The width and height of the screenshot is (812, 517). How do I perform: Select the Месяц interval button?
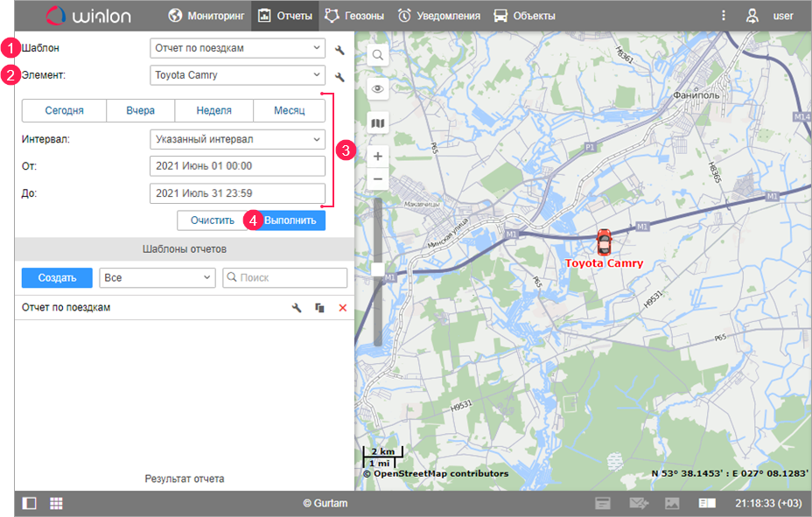click(289, 110)
